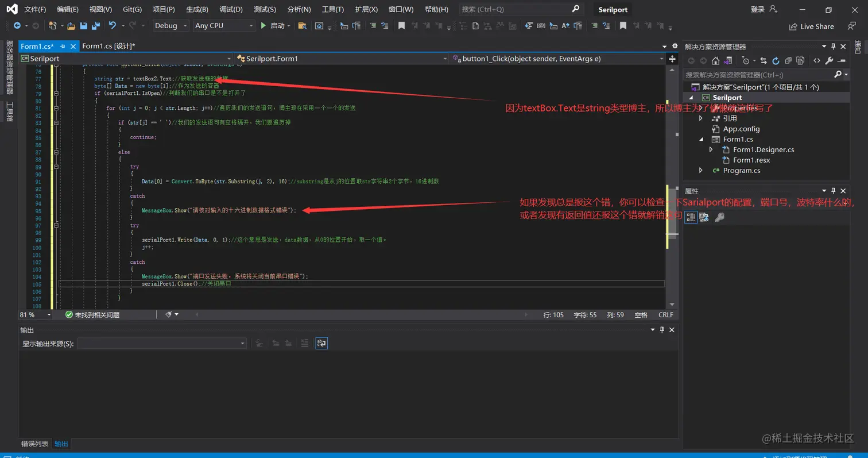The image size is (868, 458).
Task: Click the comment selection toolbar icon
Action: 372,26
